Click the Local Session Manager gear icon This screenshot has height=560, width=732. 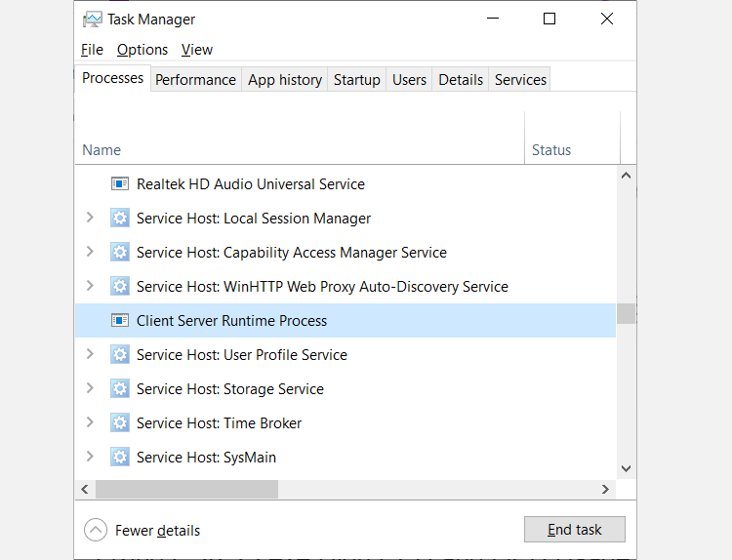point(120,219)
